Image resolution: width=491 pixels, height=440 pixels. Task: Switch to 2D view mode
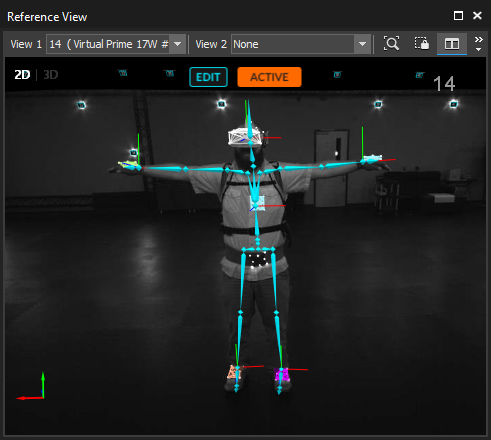22,75
